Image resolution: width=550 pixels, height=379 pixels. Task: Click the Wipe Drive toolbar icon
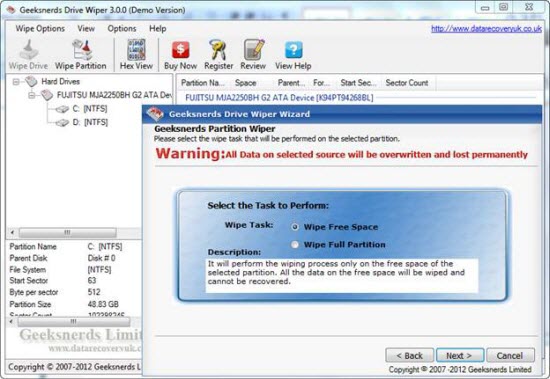(28, 50)
